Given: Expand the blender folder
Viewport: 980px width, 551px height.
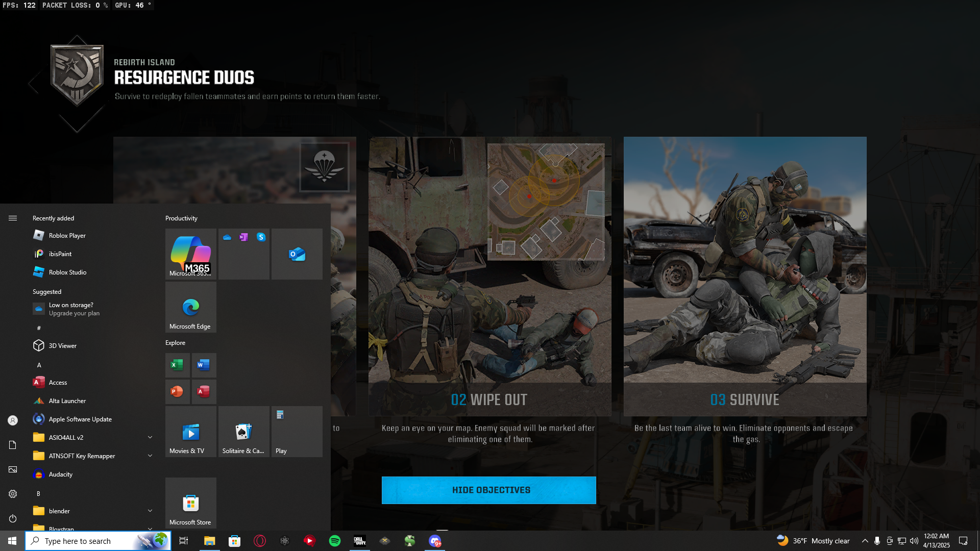Looking at the screenshot, I should pyautogui.click(x=92, y=511).
